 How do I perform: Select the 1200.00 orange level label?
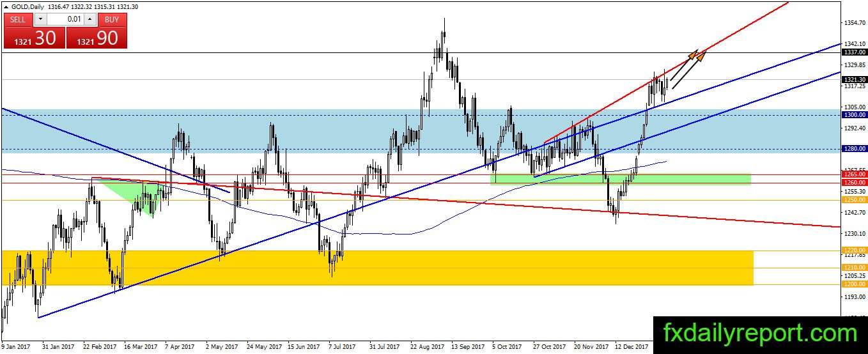pyautogui.click(x=854, y=284)
